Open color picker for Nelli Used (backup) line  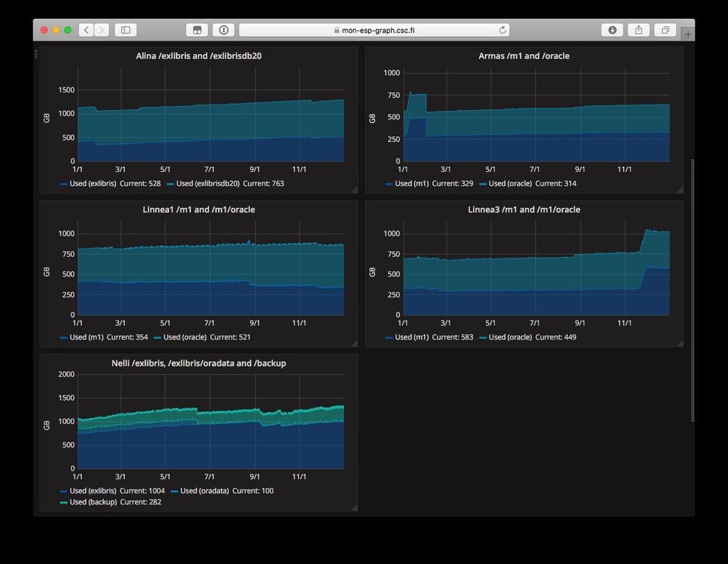(64, 502)
